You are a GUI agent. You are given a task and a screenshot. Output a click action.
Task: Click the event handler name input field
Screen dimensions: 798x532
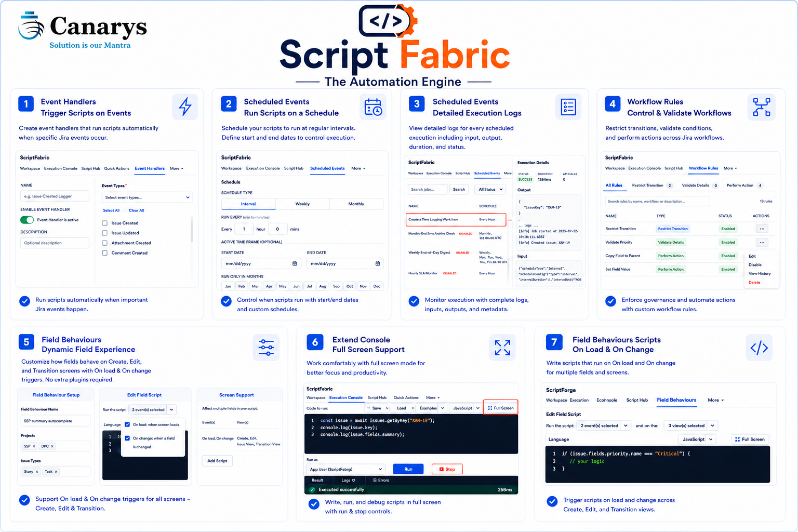click(55, 196)
